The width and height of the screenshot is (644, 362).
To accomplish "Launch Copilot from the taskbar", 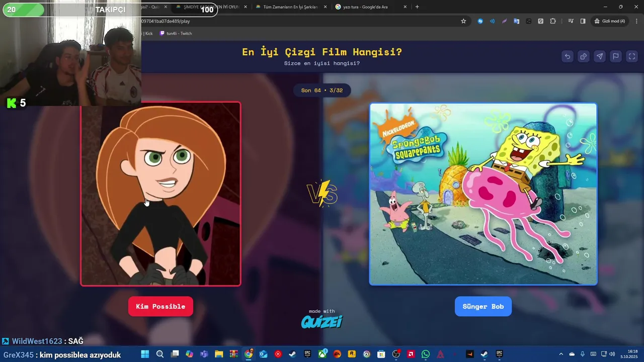I will pyautogui.click(x=189, y=354).
